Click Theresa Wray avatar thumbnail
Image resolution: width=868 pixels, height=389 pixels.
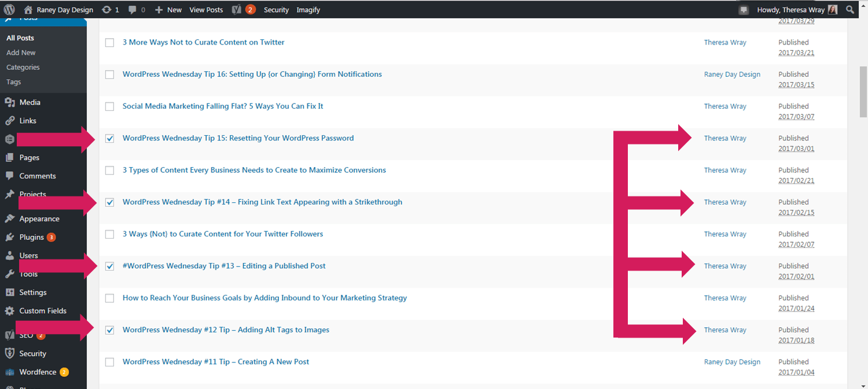pyautogui.click(x=832, y=10)
